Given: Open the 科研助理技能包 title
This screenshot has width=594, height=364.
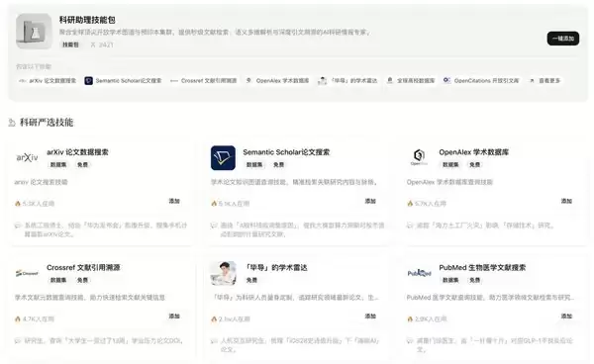Looking at the screenshot, I should (87, 20).
